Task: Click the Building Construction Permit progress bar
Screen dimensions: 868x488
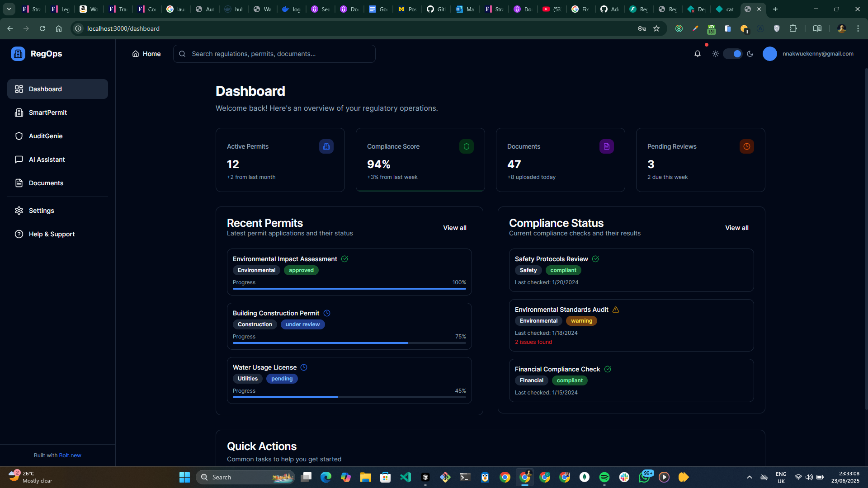Action: tap(349, 343)
